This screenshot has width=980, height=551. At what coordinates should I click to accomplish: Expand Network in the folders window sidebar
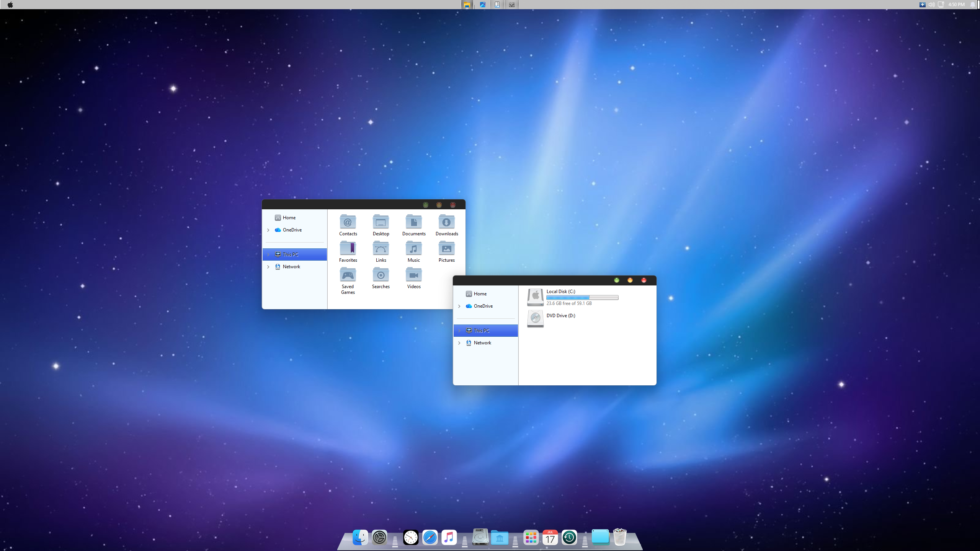pyautogui.click(x=268, y=267)
